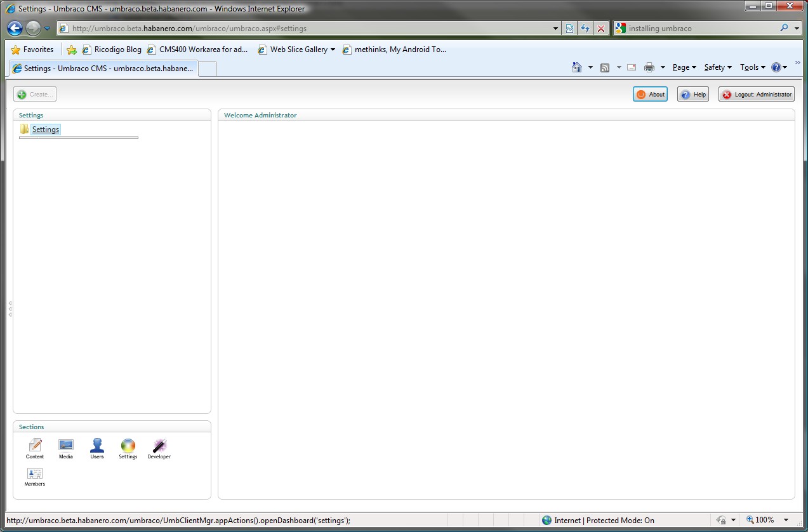Expand the address bar history dropdown
This screenshot has height=532, width=808.
(x=555, y=29)
